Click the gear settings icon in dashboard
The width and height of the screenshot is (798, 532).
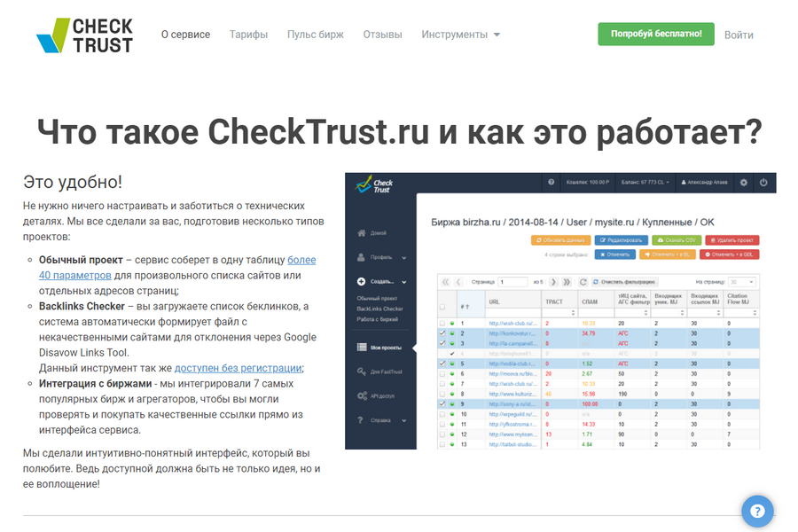click(743, 183)
